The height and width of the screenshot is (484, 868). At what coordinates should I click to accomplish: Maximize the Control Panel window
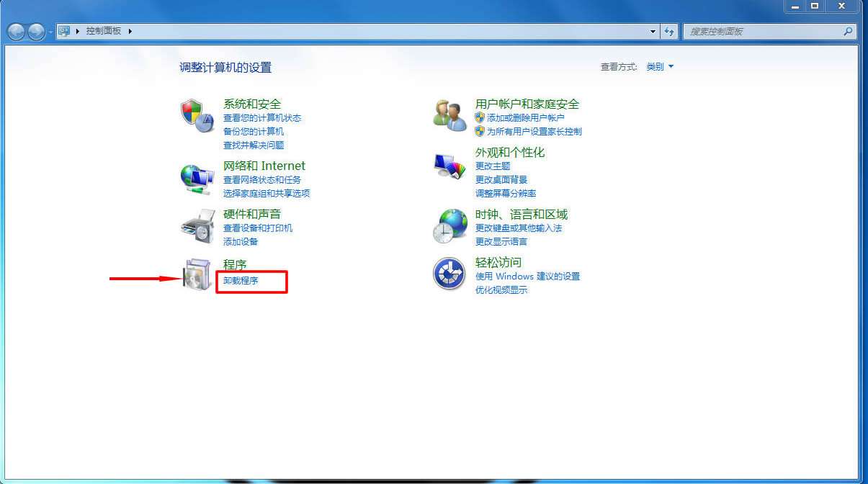(815, 6)
